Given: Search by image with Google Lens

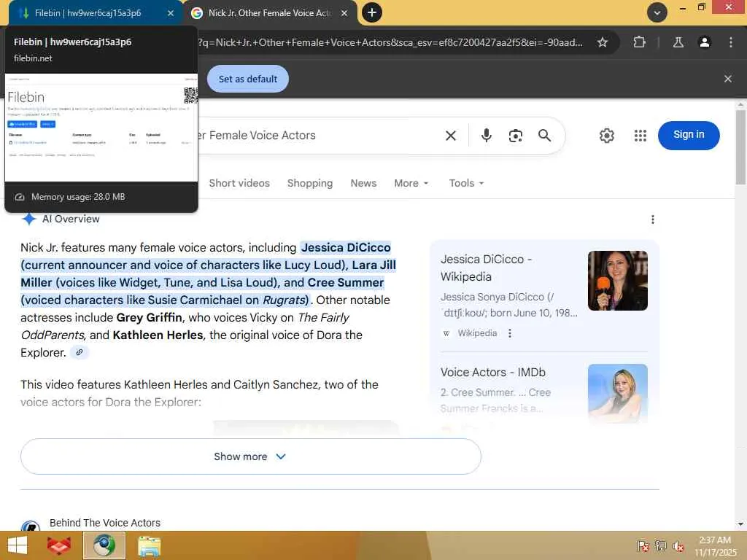Looking at the screenshot, I should point(516,136).
